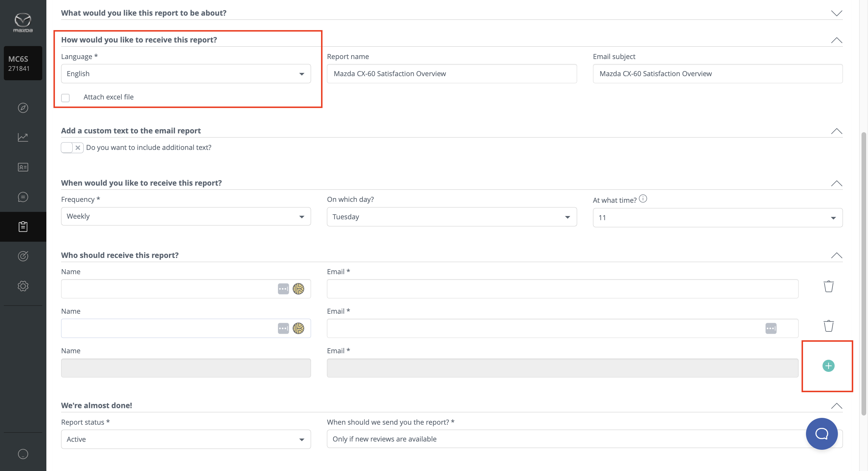
Task: Open the line chart analytics icon
Action: point(23,137)
